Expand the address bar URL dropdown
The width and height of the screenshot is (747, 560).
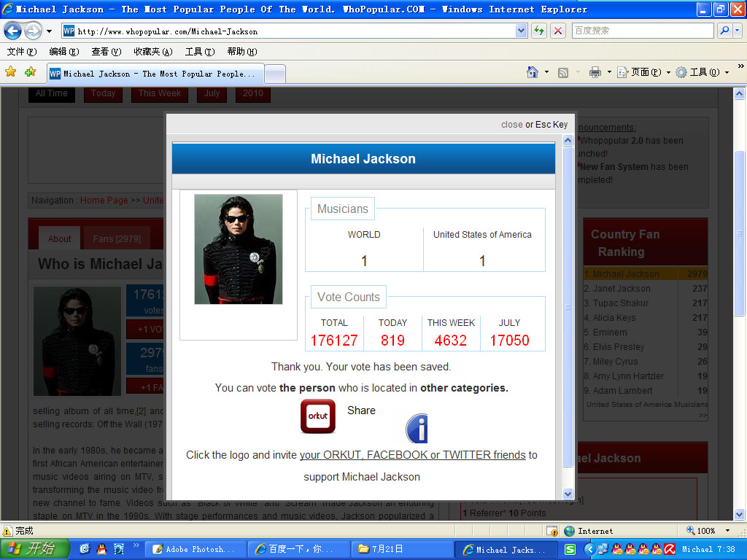[x=521, y=31]
